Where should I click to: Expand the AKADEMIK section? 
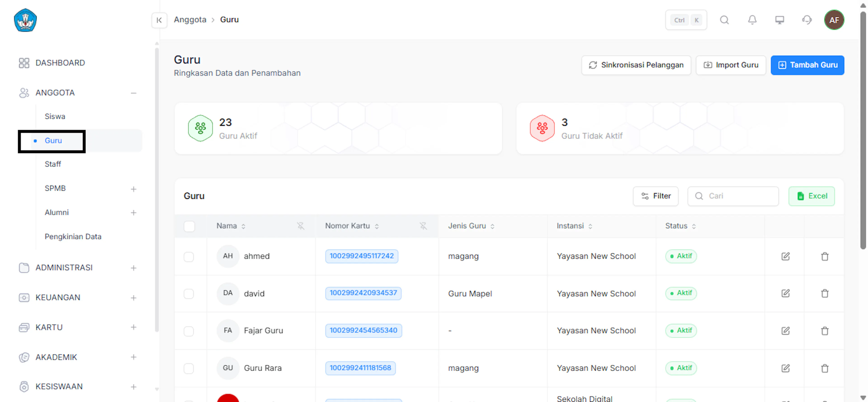coord(133,357)
